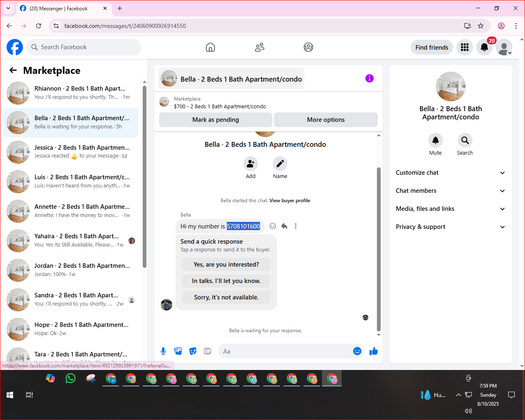This screenshot has height=420, width=525.
Task: Click the Find friends button
Action: coord(432,47)
